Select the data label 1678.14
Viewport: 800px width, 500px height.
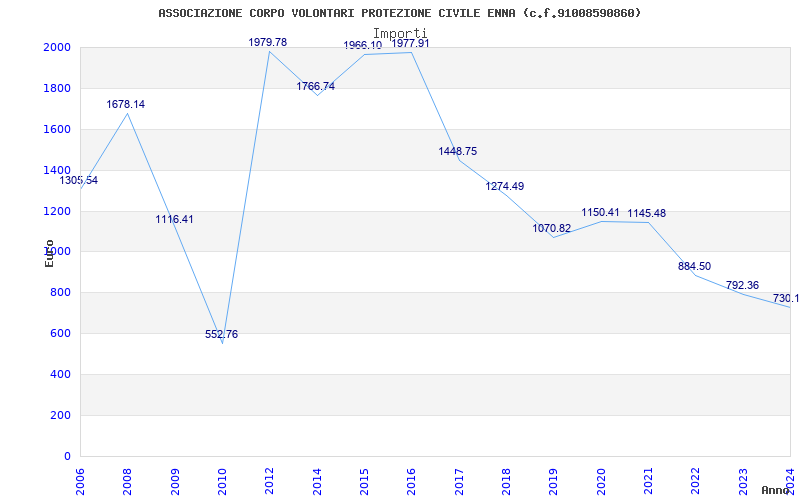pyautogui.click(x=126, y=104)
